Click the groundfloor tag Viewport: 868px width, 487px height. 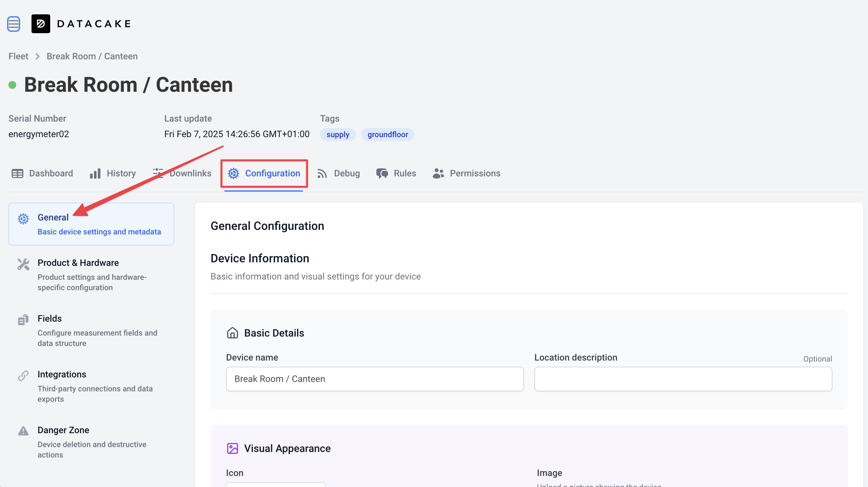(387, 135)
